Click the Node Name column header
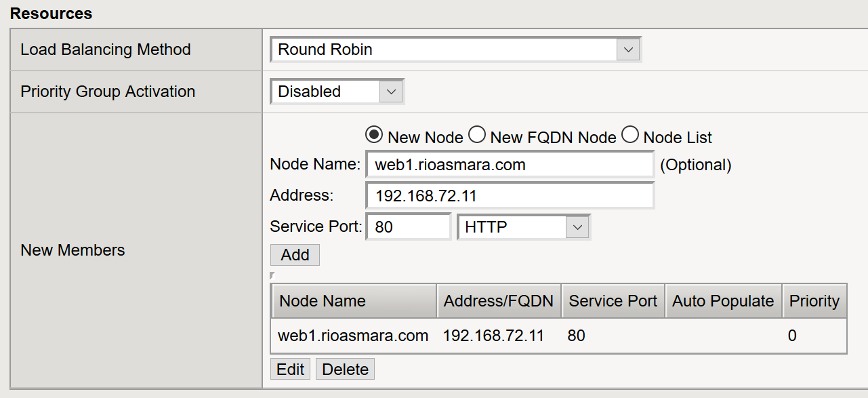Viewport: 868px width, 398px height. coord(354,301)
